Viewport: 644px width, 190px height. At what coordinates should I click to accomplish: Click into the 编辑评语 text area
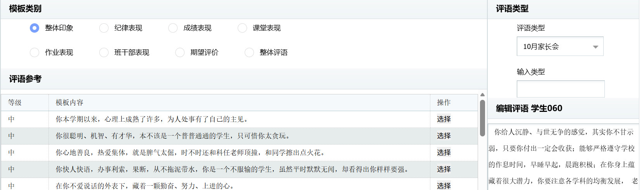point(562,155)
